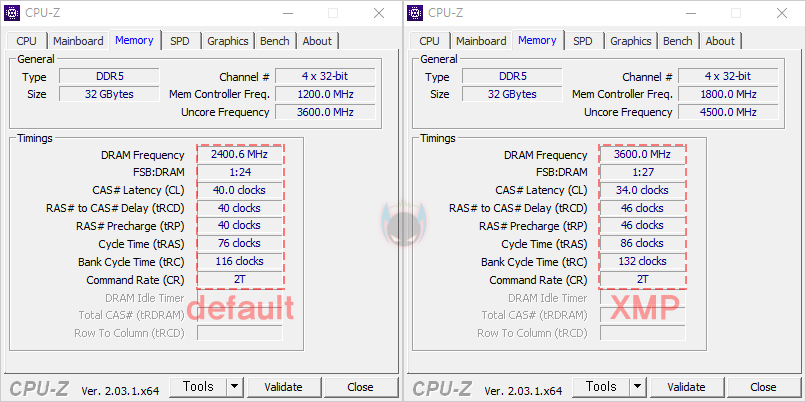Click the 1200.0 MHz Mem Controller Freq value
This screenshot has width=806, height=402.
pos(325,94)
